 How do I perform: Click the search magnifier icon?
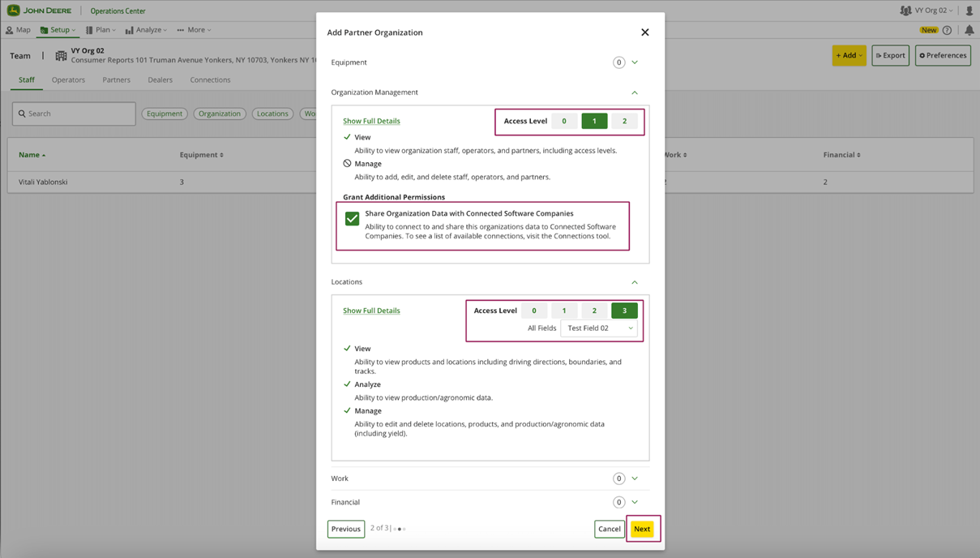point(22,114)
